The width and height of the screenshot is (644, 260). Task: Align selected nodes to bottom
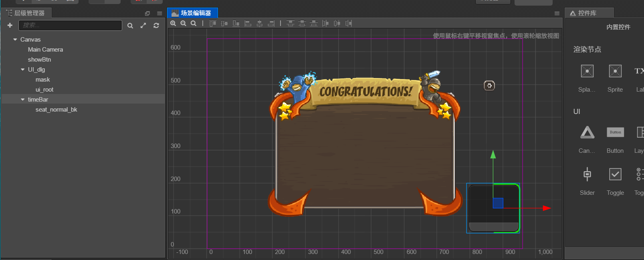236,23
